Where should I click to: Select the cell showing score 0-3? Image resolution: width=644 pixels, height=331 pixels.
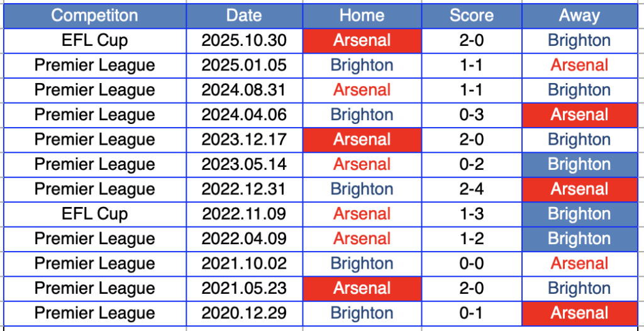coord(471,115)
